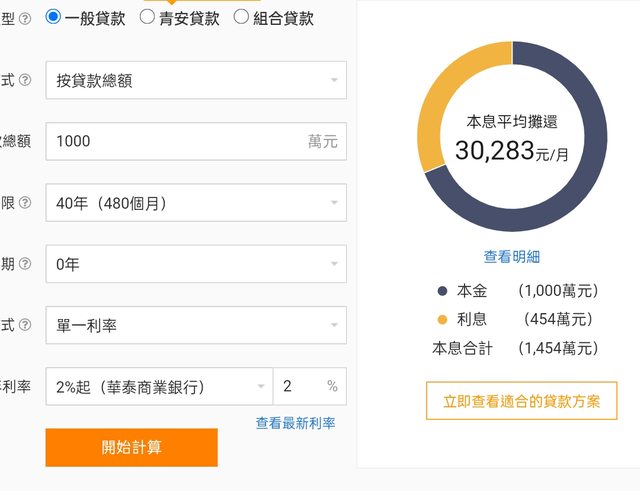Expand the 單一利率 rate type dropdown
The image size is (640, 491).
pos(196,325)
